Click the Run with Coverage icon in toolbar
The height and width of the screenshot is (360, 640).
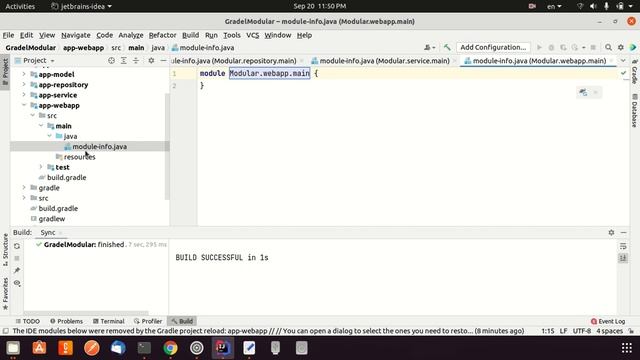(563, 47)
